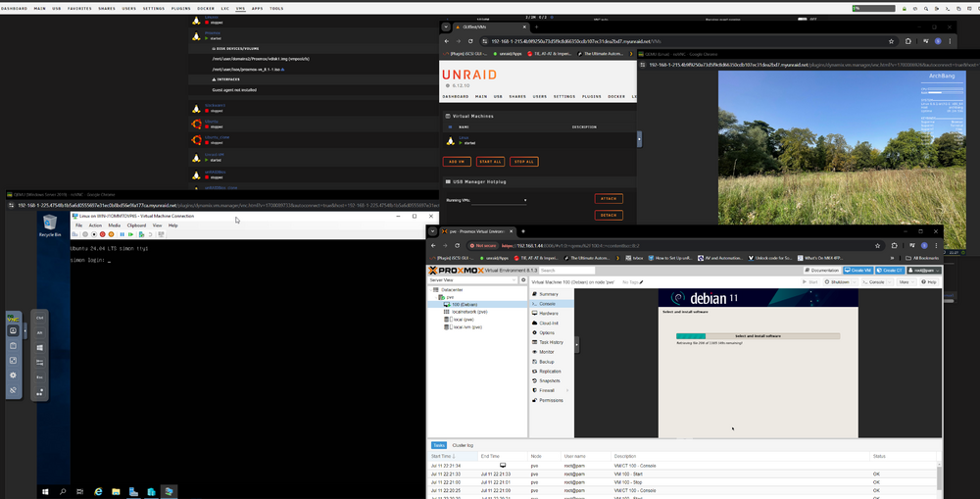Open taskbar search magnifier in Windows guest
The width and height of the screenshot is (980, 499).
click(x=63, y=492)
